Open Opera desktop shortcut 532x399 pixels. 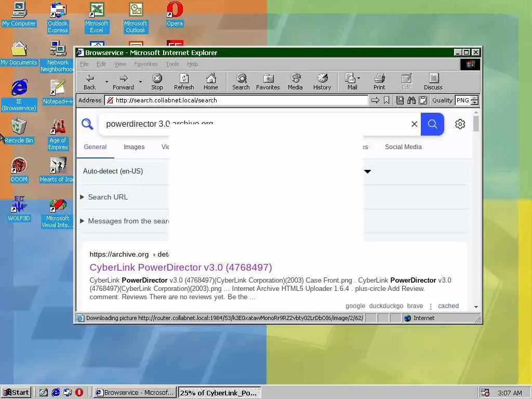tap(175, 15)
